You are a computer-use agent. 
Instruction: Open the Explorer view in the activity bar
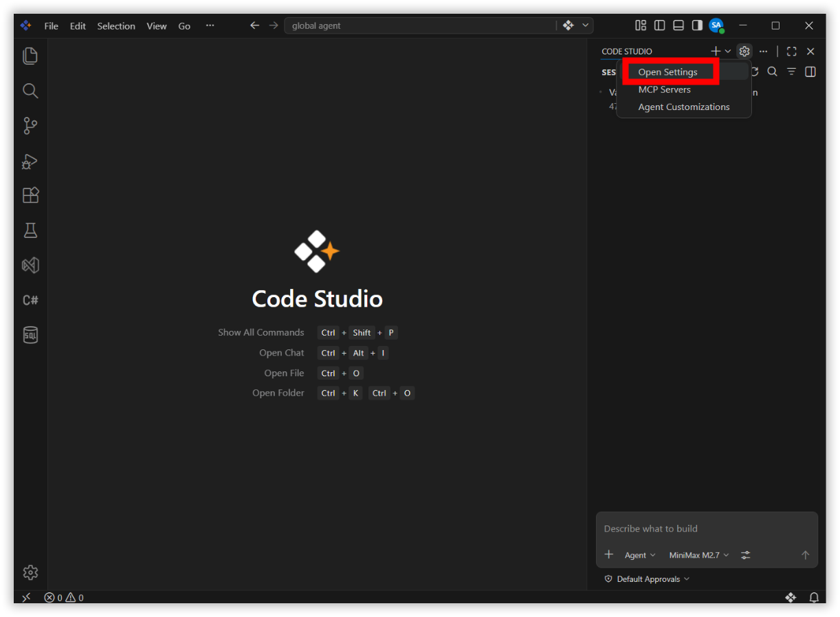coord(30,56)
